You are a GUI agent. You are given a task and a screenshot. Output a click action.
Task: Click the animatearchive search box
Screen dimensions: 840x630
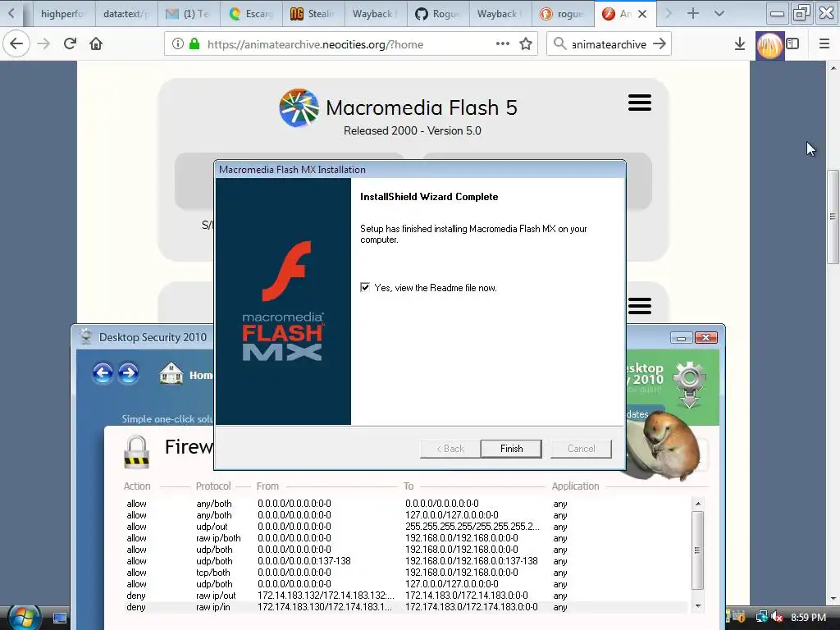609,44
